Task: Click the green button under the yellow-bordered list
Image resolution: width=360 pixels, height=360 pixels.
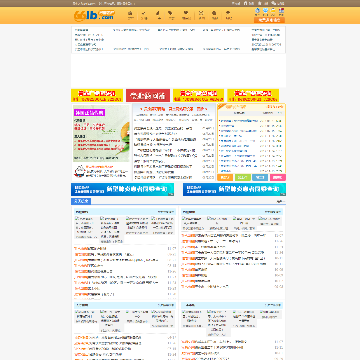Action: tap(243, 178)
